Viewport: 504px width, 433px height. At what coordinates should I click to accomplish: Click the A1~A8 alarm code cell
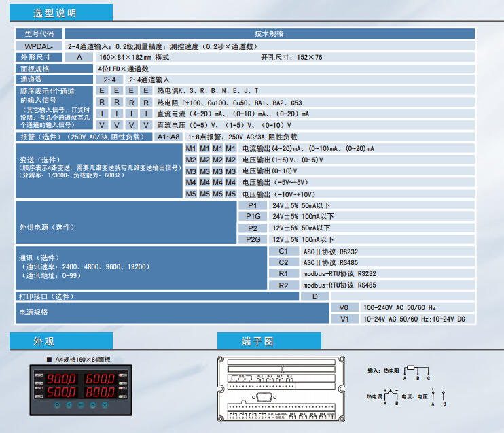click(x=168, y=137)
